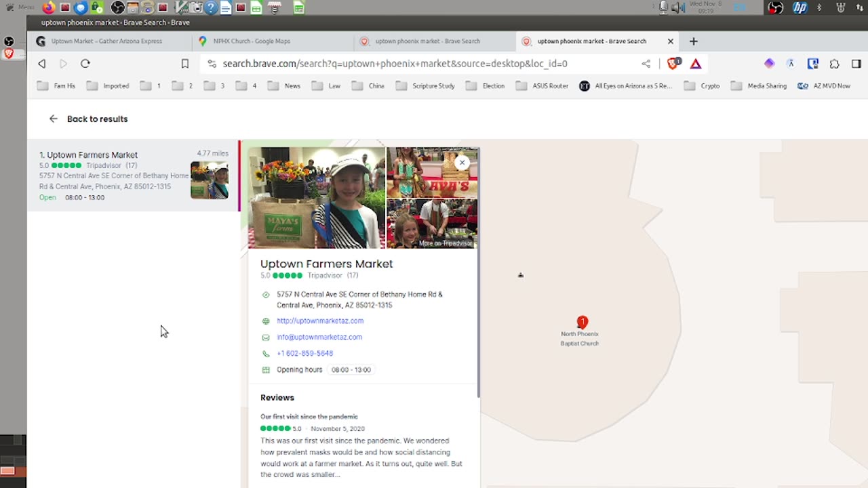Image resolution: width=868 pixels, height=488 pixels.
Task: Open AZ MVD Now bookmark
Action: point(824,86)
